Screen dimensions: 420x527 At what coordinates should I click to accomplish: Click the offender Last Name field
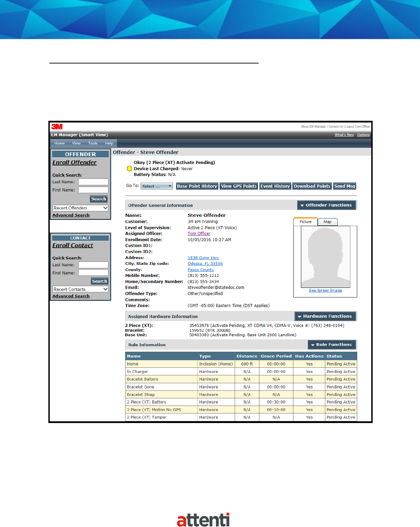pyautogui.click(x=93, y=182)
